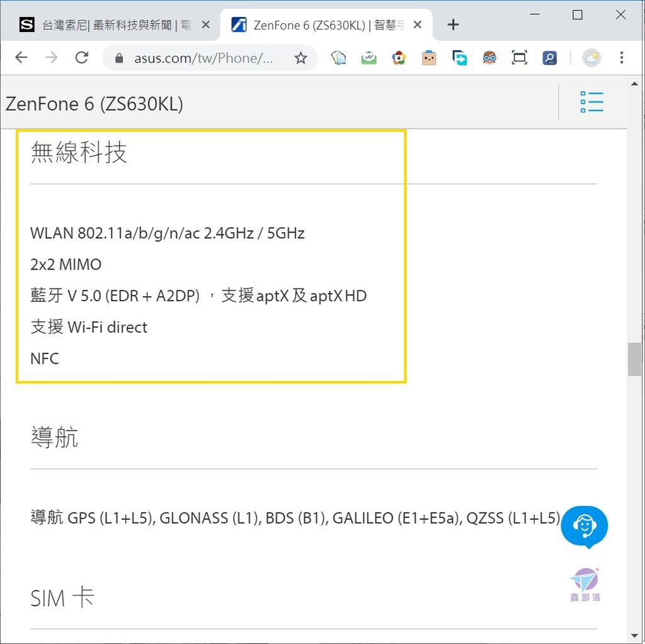
Task: Open the blue window-with-arrow extension
Action: pyautogui.click(x=459, y=58)
